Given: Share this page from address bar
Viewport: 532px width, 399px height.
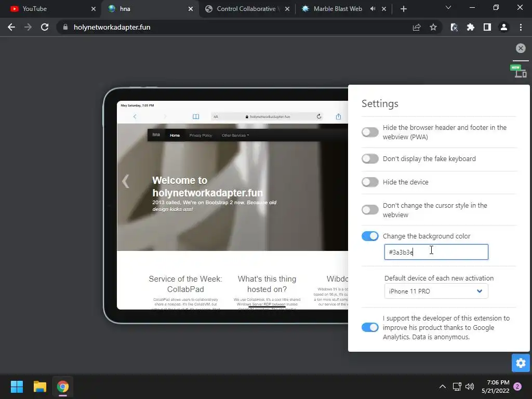Looking at the screenshot, I should [x=417, y=27].
